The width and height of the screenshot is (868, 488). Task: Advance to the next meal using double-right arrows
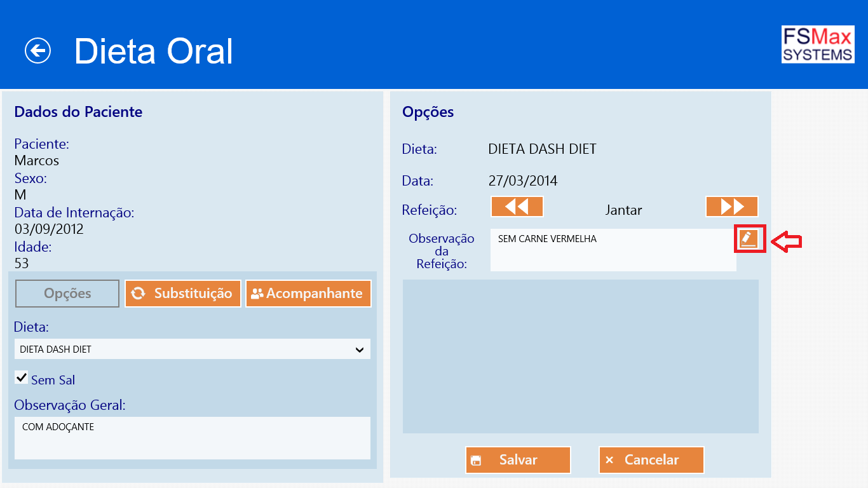click(732, 207)
